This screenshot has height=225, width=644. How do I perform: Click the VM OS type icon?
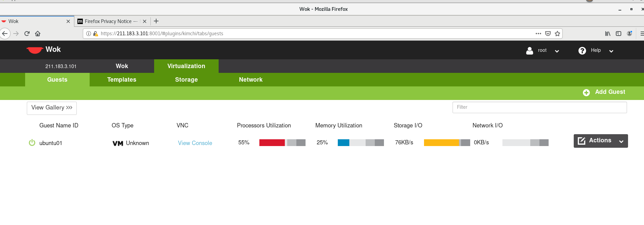pos(118,143)
